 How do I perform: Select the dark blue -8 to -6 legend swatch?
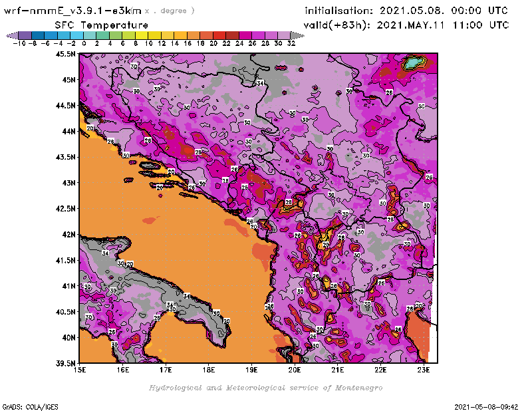[39, 35]
